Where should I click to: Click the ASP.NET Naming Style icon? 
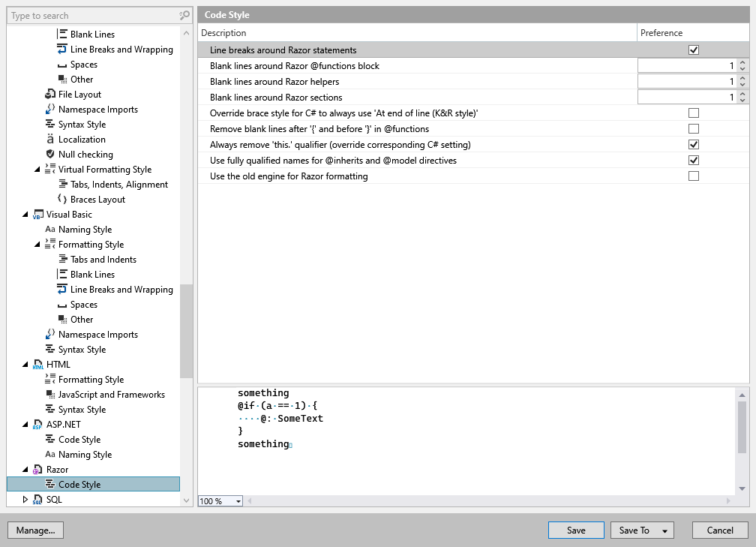click(x=50, y=454)
